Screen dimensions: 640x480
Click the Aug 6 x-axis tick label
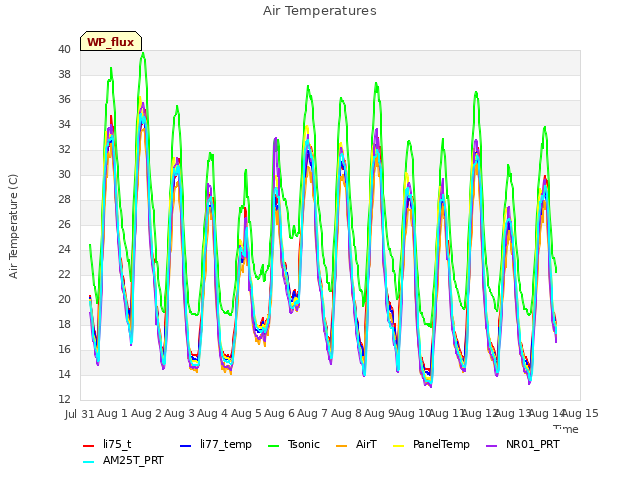(x=280, y=413)
